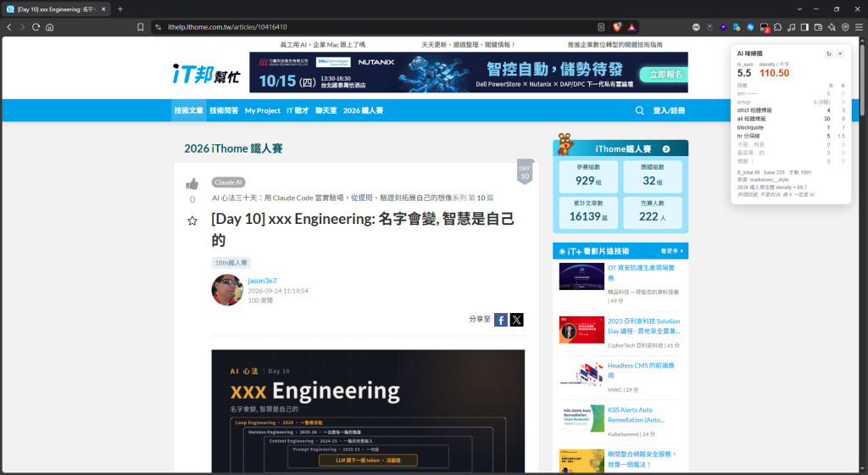The image size is (868, 475).
Task: Open the Leo AI sparkle icon
Action: (x=832, y=26)
